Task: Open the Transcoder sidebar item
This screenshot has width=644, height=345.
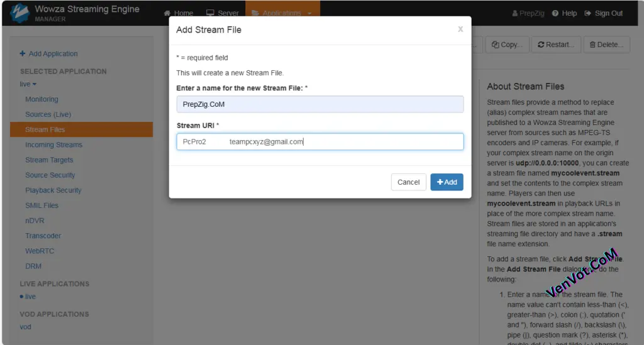Action: click(43, 236)
